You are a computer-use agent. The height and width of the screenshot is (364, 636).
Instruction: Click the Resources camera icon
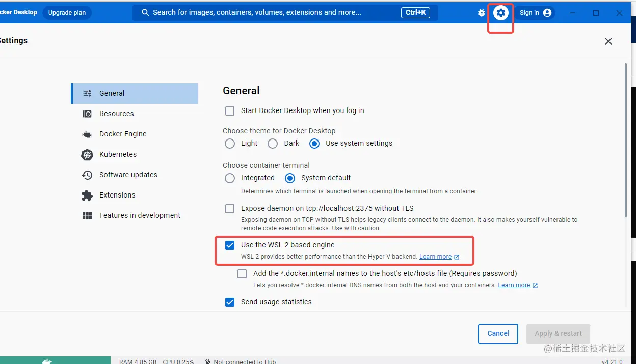(87, 114)
